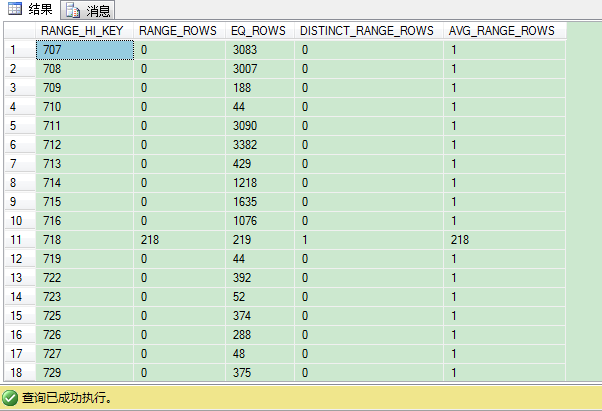Click DISTINCT_RANGE_ROWS cell in row 11
Image resolution: width=602 pixels, height=411 pixels.
coord(369,240)
